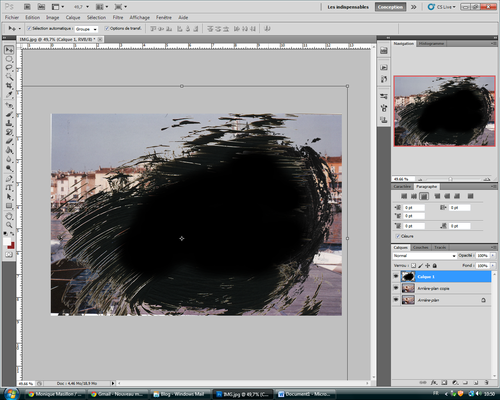Select the Blur tool

click(9, 159)
